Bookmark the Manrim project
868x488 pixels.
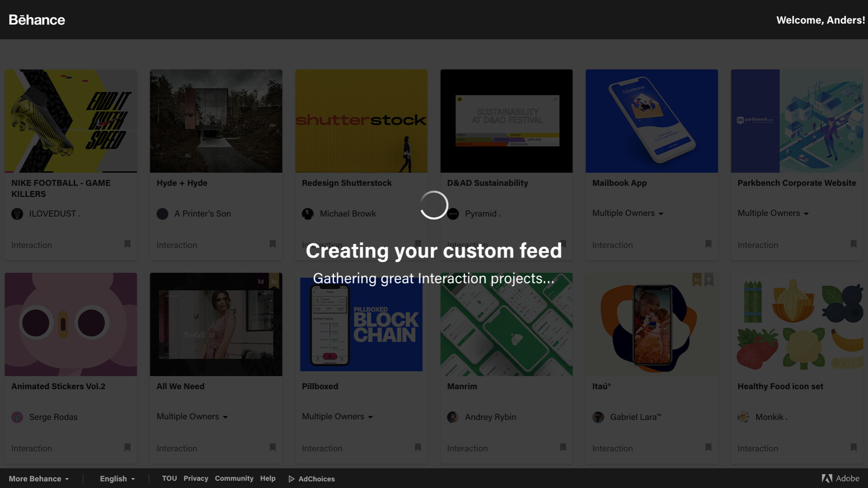[563, 447]
